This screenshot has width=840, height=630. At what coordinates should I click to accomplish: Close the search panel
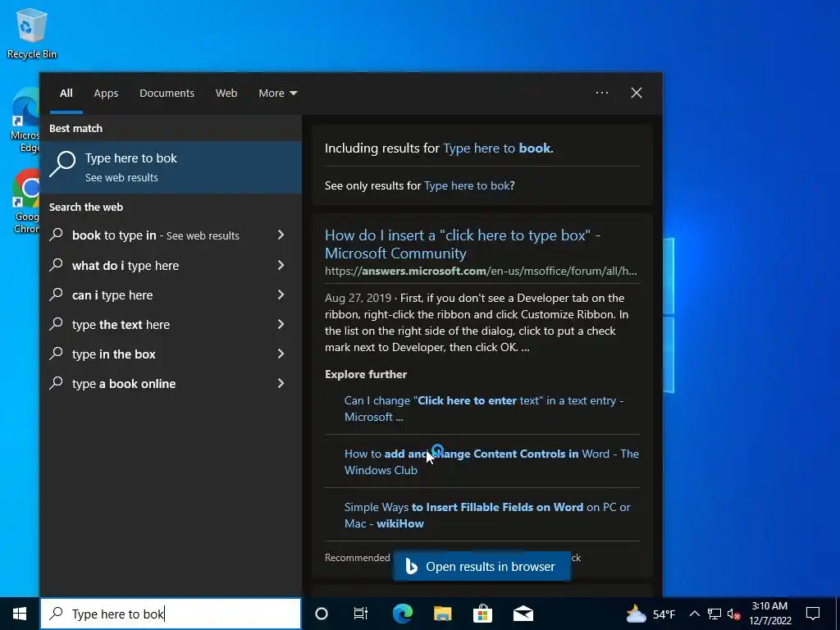coord(637,93)
